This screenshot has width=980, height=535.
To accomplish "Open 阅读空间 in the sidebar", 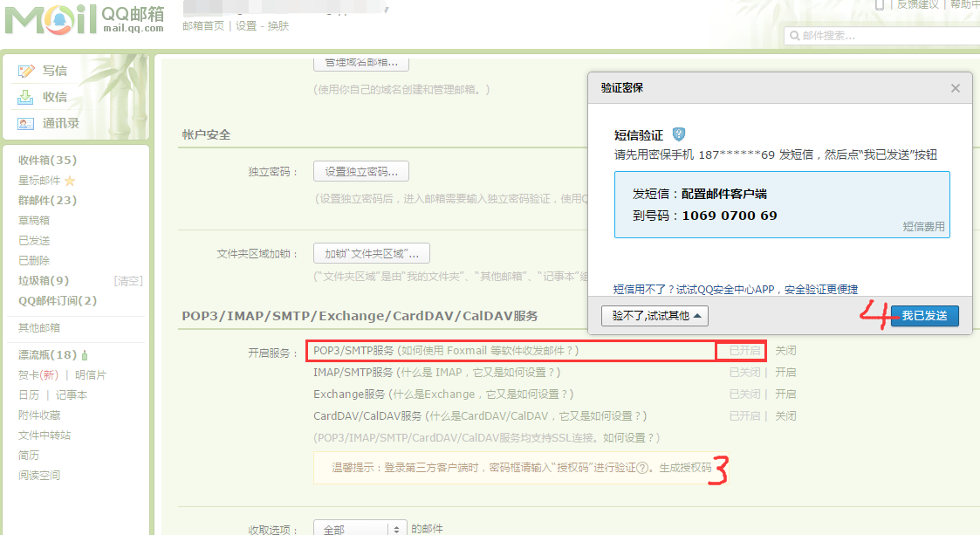I will point(38,475).
